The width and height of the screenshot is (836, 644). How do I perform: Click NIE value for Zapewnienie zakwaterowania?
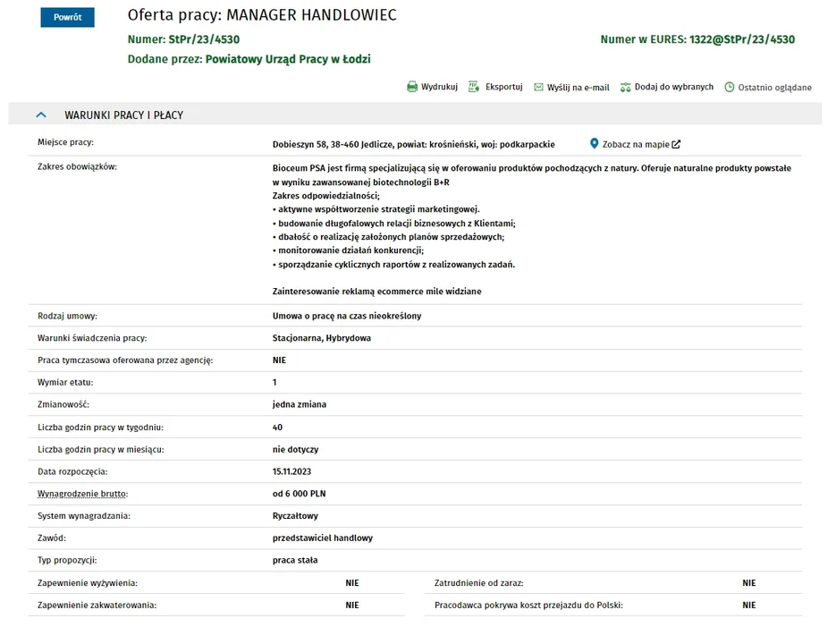click(x=352, y=605)
